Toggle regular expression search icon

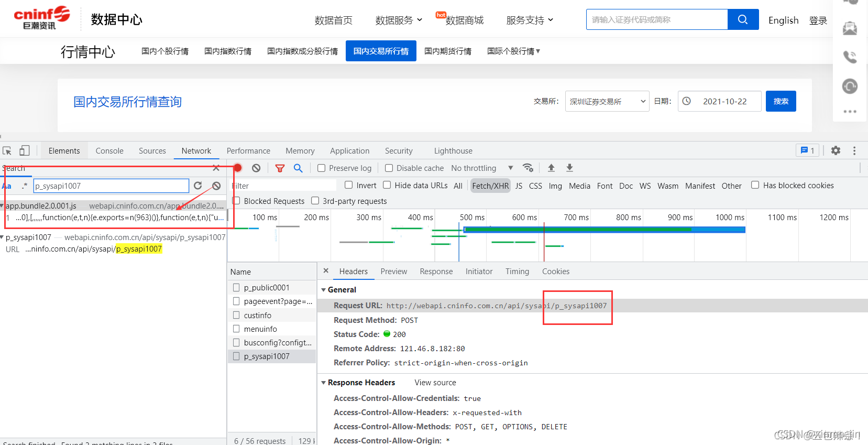[25, 186]
